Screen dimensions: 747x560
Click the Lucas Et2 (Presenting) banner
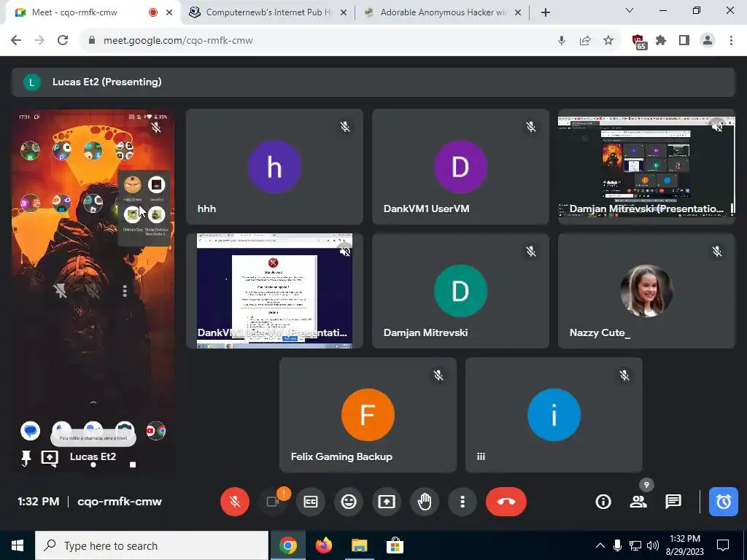pyautogui.click(x=373, y=82)
